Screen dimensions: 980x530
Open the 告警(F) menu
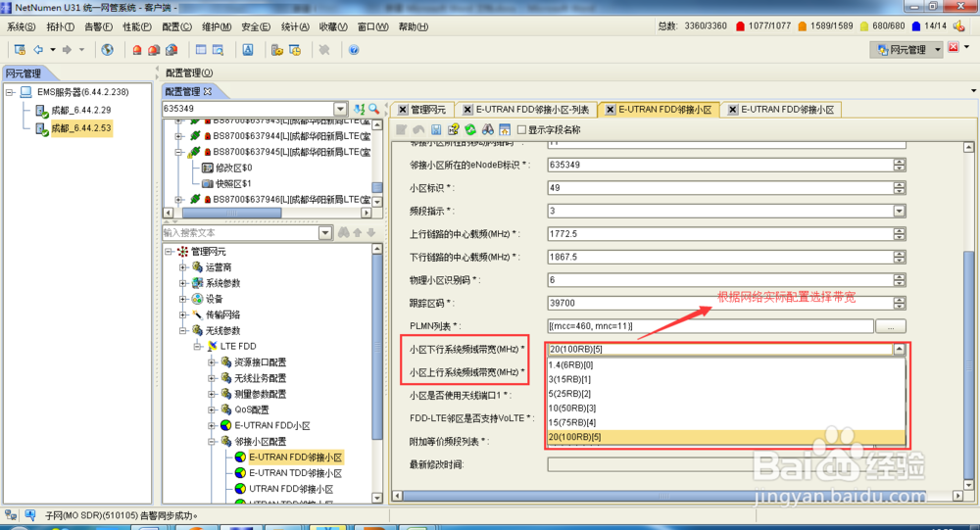tap(99, 26)
